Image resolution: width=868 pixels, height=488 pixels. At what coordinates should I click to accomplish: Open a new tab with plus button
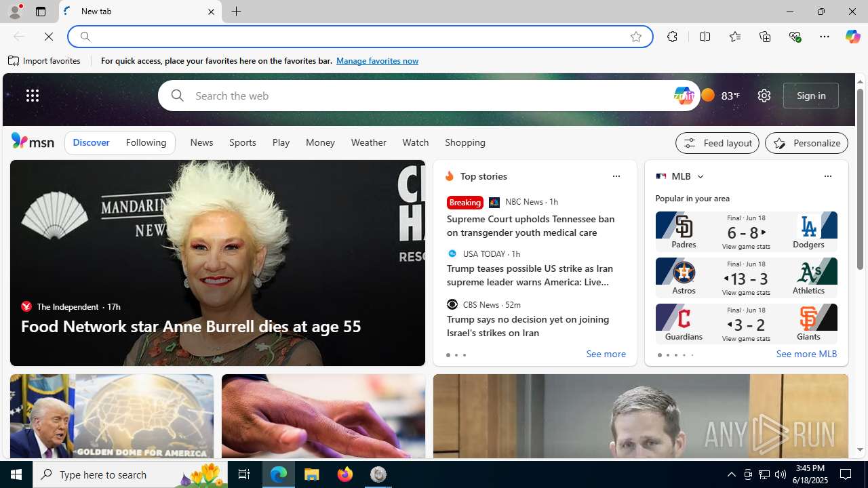click(x=237, y=12)
